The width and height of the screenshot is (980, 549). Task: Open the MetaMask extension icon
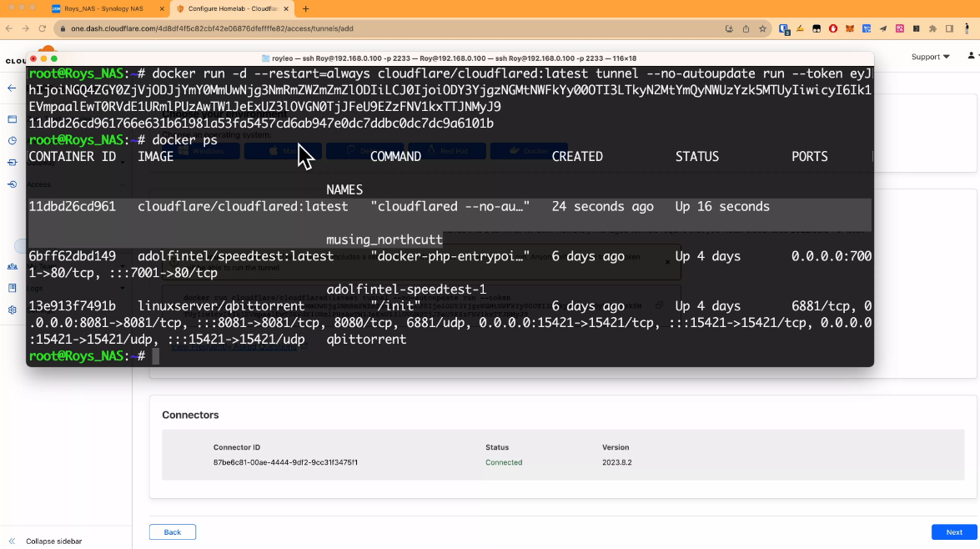tap(852, 28)
